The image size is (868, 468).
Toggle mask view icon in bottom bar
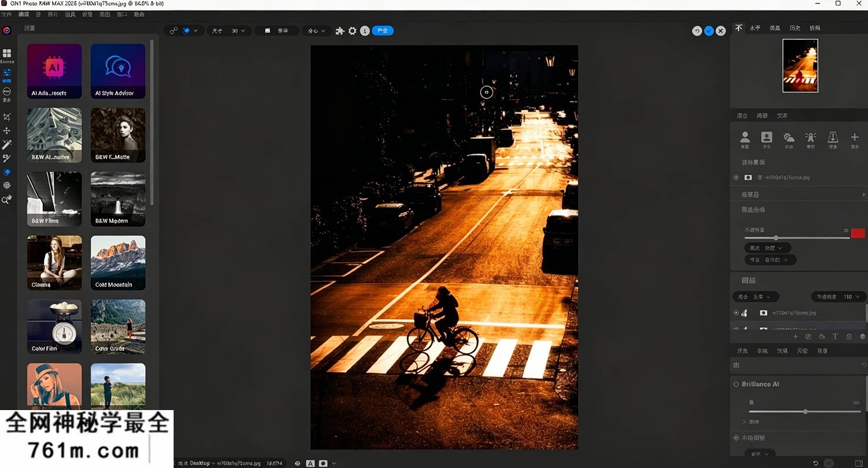click(323, 463)
